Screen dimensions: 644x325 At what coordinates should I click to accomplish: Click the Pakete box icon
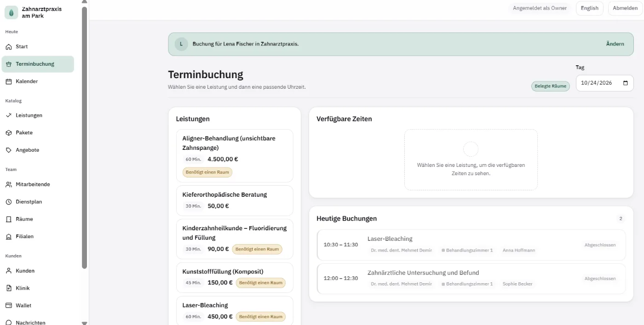point(9,133)
